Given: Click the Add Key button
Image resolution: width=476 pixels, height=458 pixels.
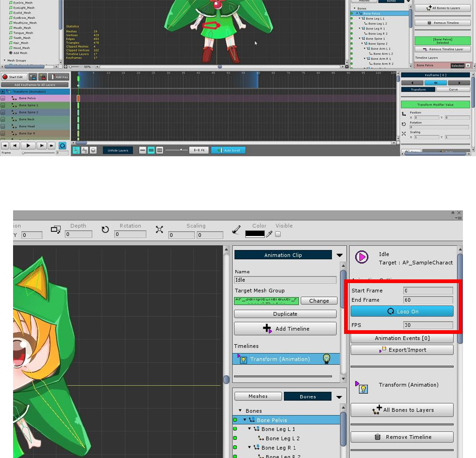Looking at the screenshot, I should click(x=59, y=77).
